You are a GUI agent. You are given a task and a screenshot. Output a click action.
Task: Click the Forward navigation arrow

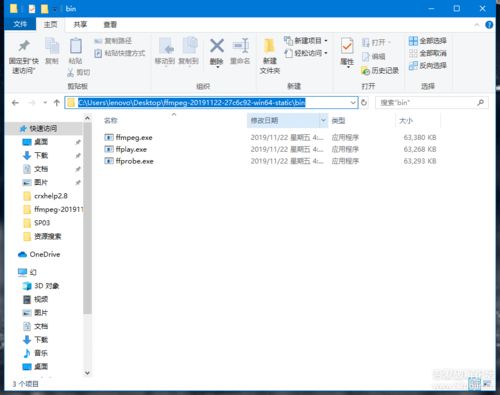coord(32,103)
